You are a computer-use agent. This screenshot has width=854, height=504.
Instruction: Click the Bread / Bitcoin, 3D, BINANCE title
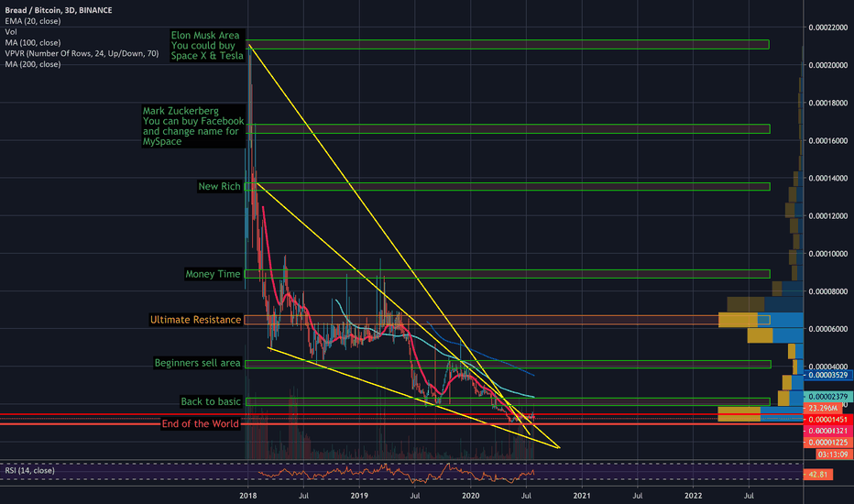click(x=59, y=10)
